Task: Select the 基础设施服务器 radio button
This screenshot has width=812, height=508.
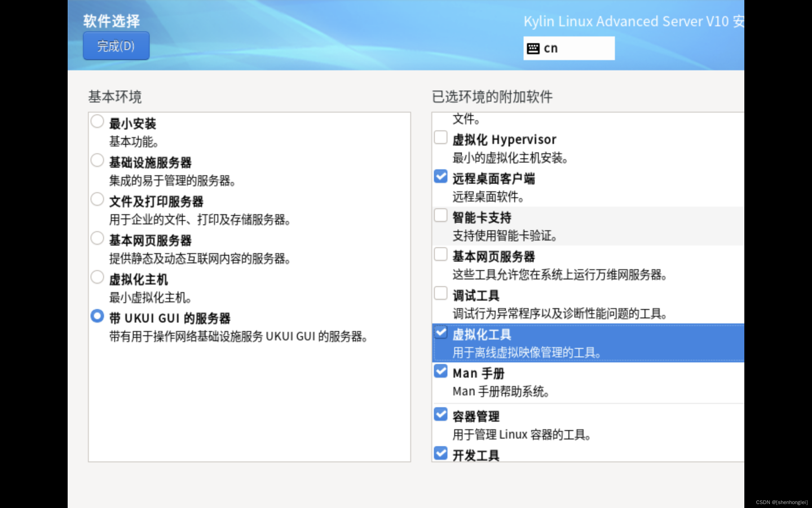Action: click(x=97, y=160)
